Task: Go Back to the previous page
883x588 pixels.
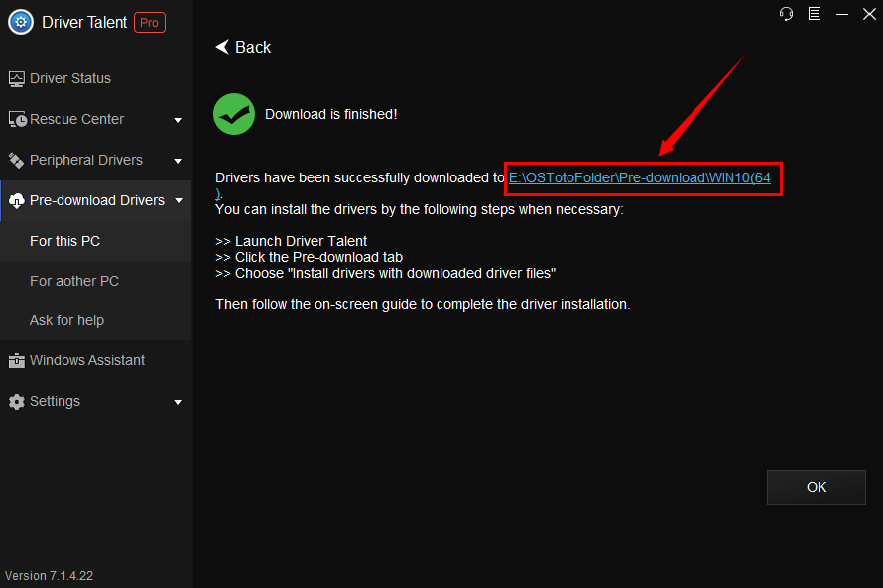Action: coord(243,47)
